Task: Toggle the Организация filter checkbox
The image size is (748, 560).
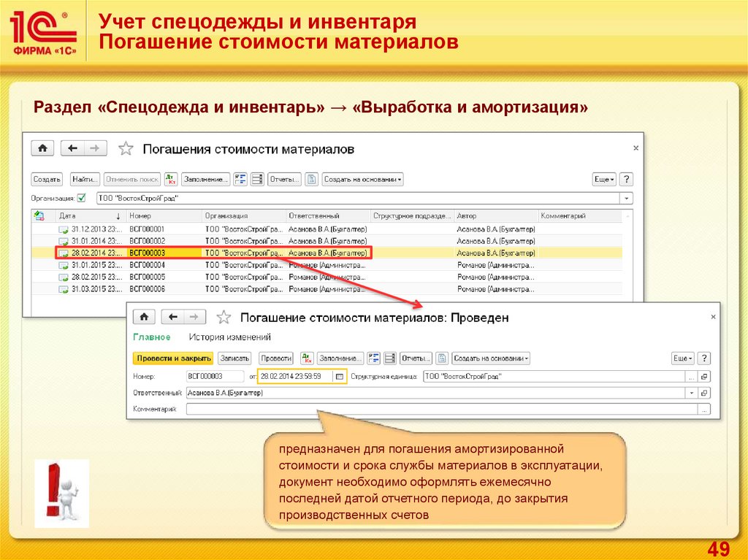Action: [82, 197]
